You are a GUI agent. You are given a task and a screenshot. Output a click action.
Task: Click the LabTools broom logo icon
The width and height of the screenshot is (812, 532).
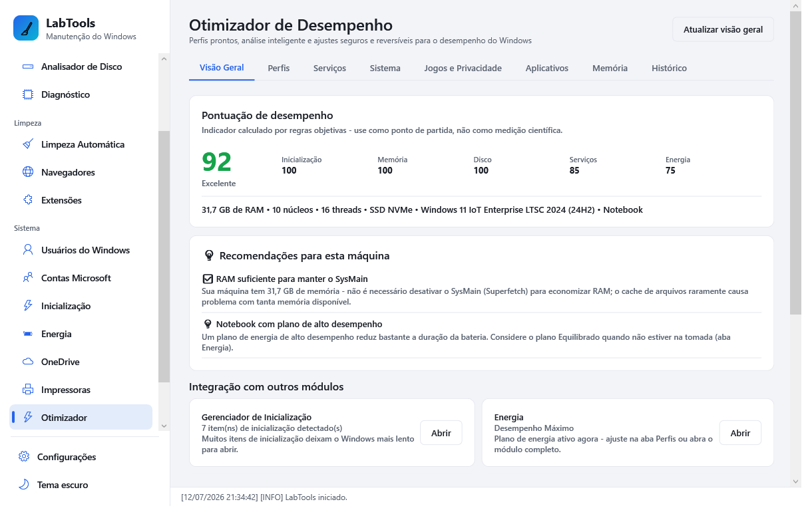pos(26,29)
